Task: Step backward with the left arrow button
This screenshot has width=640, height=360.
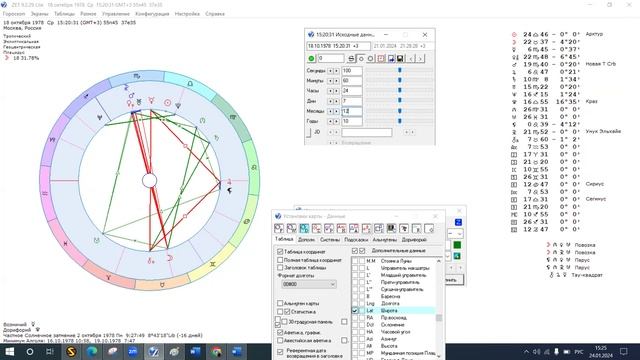Action: 411,58
